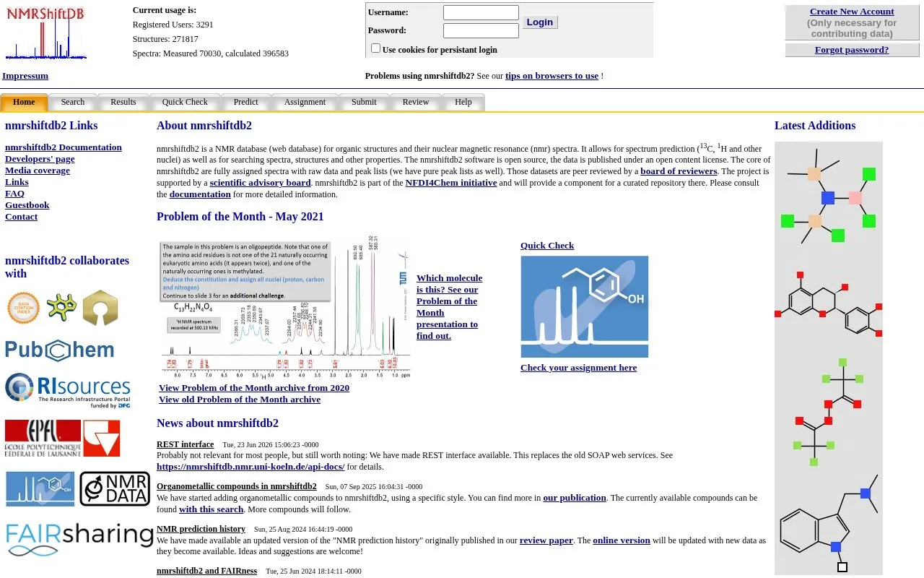
Task: Open the FAQ link in sidebar
Action: 14,194
